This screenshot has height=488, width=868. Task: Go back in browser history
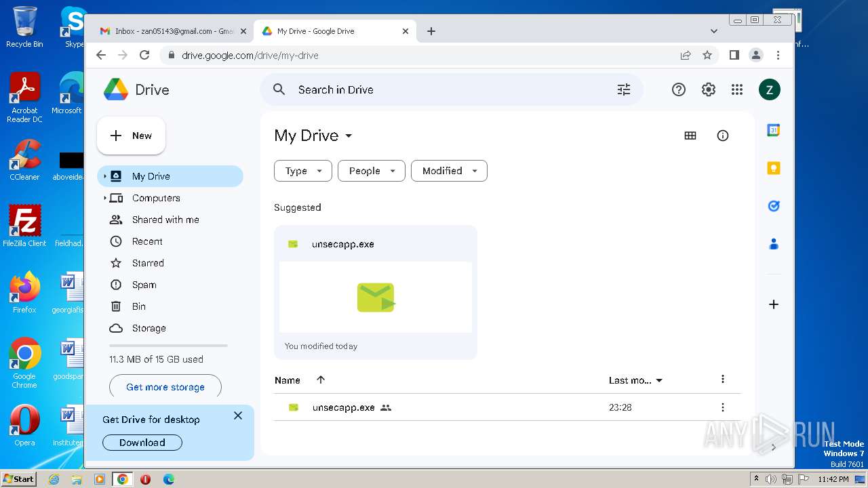(101, 55)
